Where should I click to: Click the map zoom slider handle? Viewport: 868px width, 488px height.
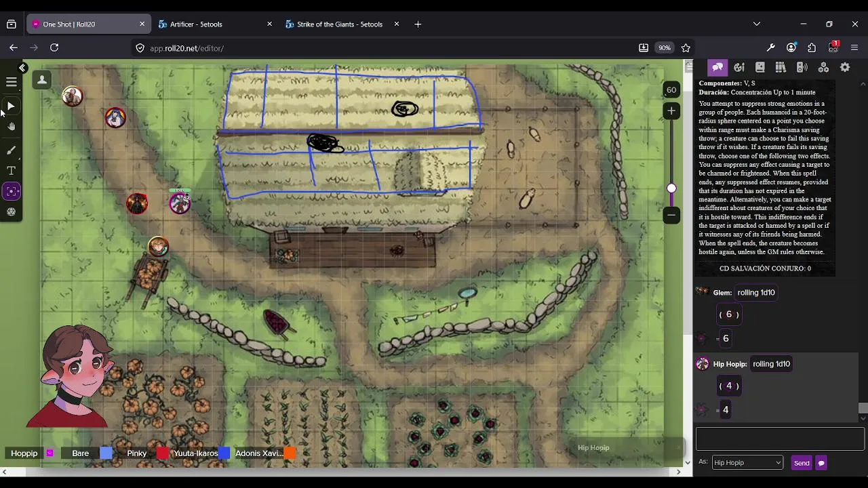point(671,188)
